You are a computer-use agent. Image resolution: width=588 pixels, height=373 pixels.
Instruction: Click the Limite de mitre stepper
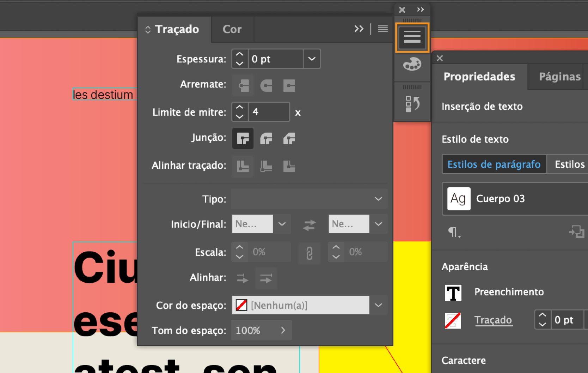pyautogui.click(x=240, y=112)
